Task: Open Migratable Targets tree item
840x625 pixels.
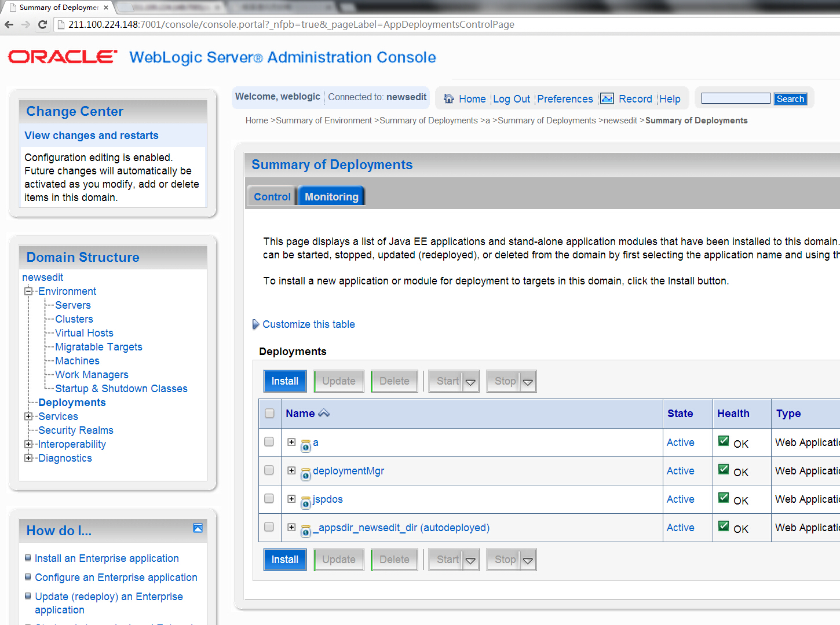Action: (x=98, y=347)
